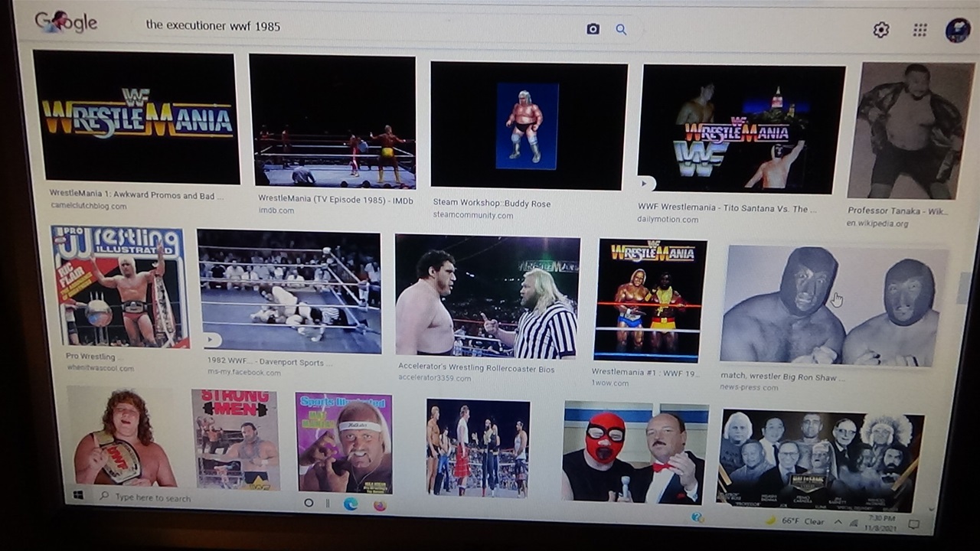
Task: Click Cortana circle icon on taskbar
Action: point(309,503)
